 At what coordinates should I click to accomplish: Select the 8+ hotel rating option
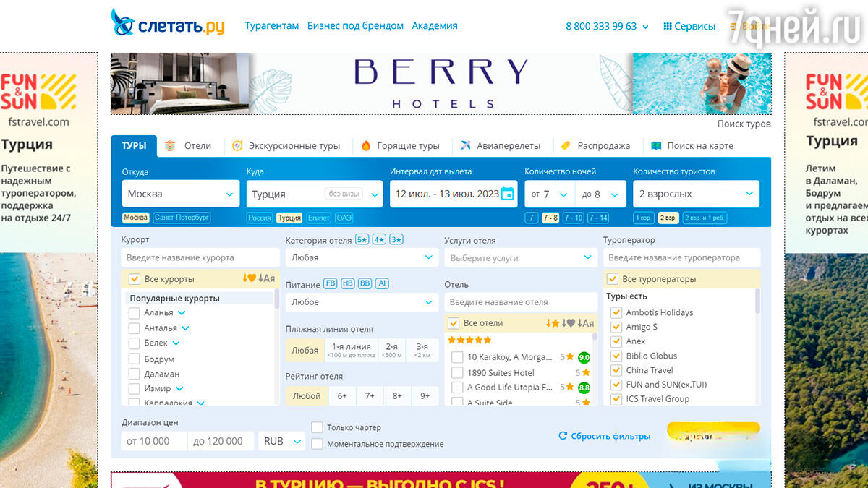pos(397,395)
